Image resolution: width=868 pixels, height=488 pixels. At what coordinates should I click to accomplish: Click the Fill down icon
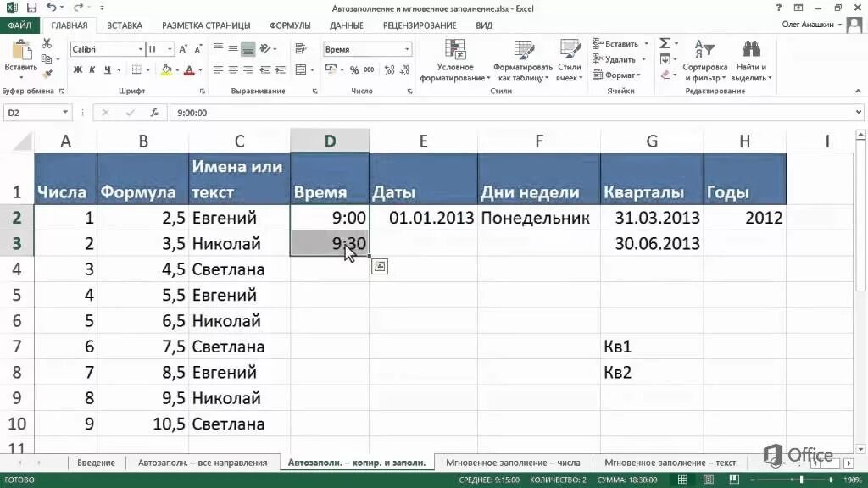point(665,59)
